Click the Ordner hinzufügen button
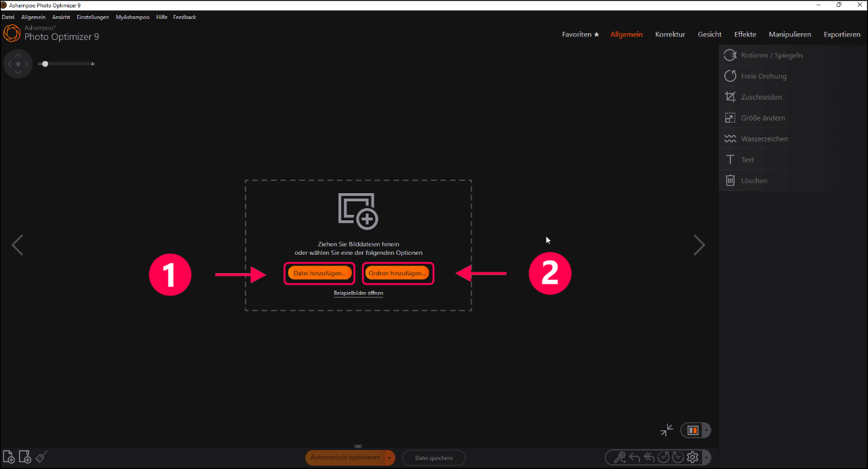 coord(397,273)
